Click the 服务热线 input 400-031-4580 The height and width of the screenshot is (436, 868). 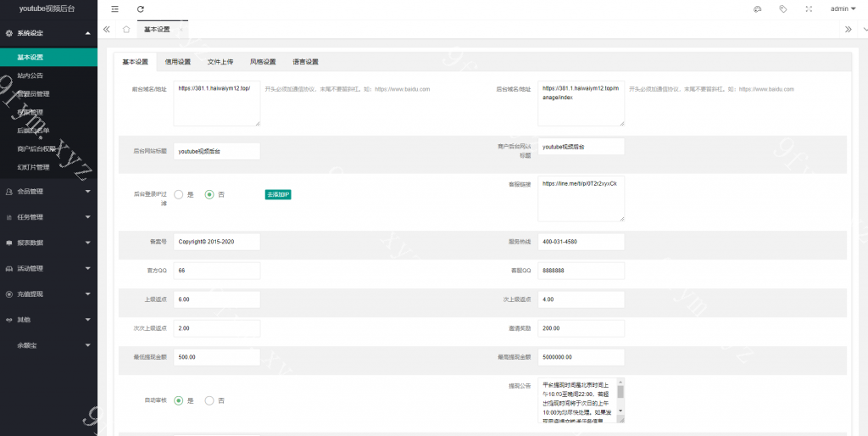(x=581, y=242)
